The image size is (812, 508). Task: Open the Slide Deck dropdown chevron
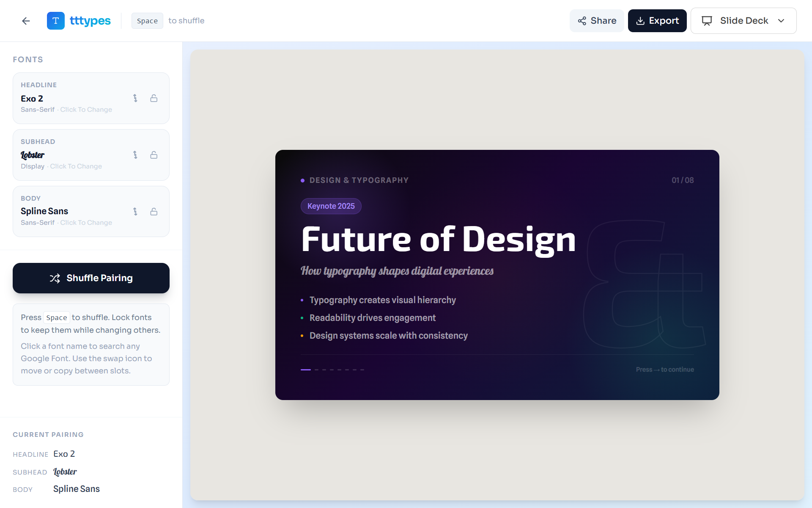(782, 20)
